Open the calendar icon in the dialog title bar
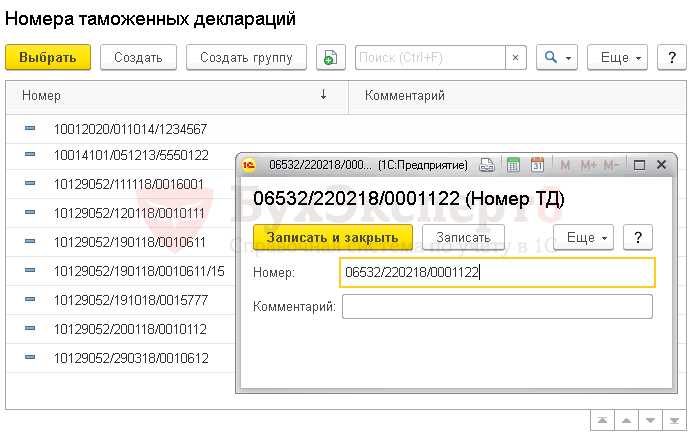 [x=537, y=165]
